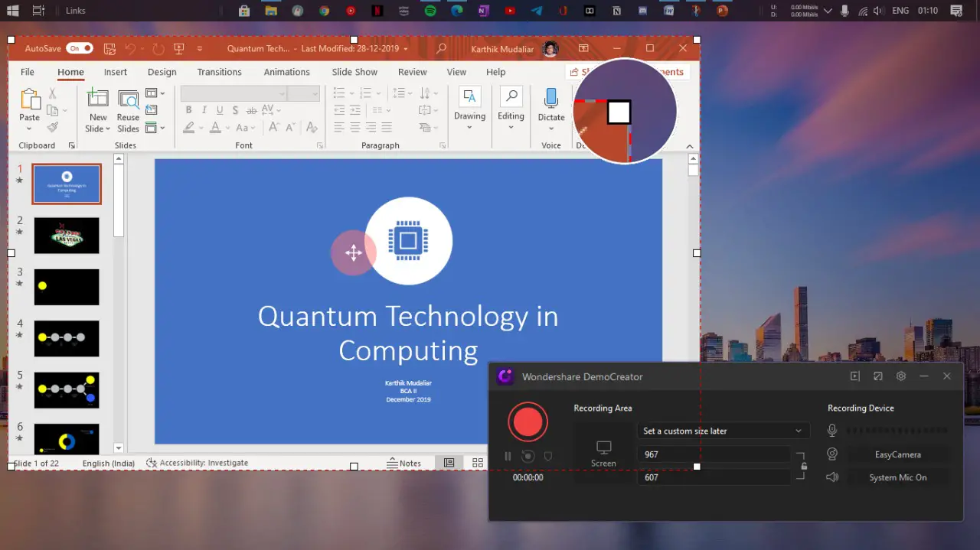This screenshot has width=980, height=550.
Task: Toggle bold formatting in the Font group
Action: [188, 109]
